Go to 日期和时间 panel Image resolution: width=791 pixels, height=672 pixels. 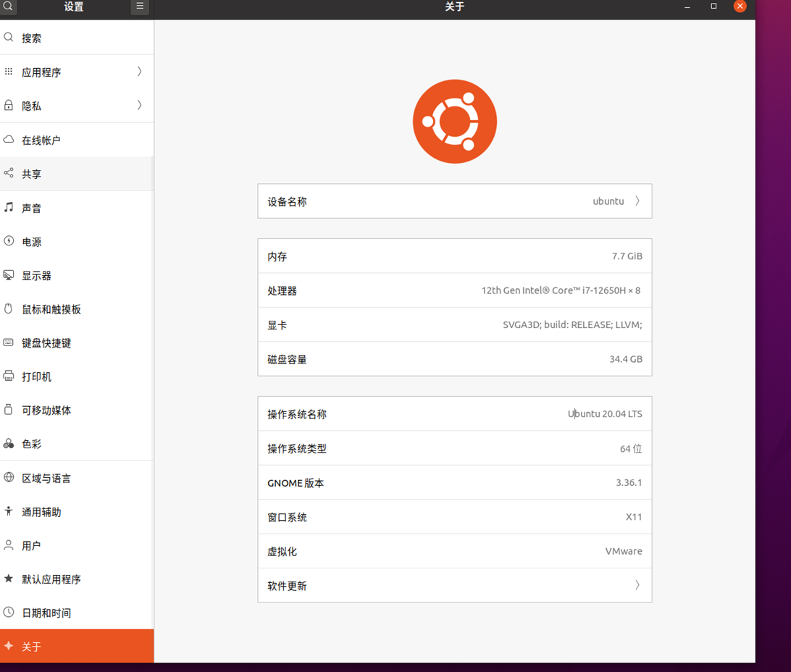pos(77,613)
